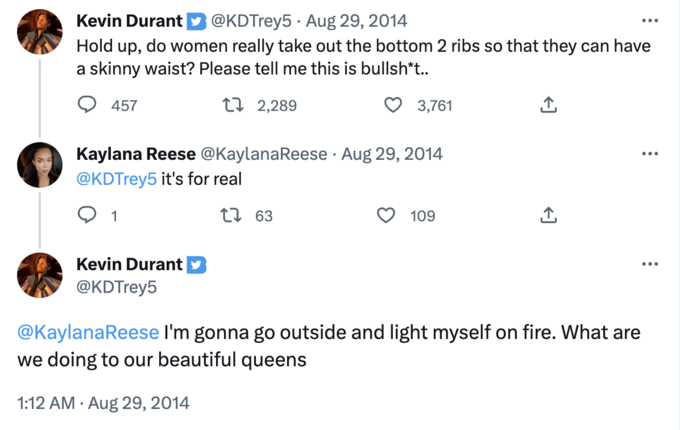Image resolution: width=680 pixels, height=430 pixels.
Task: Open the blue @KDTrey5 mention link
Action: pos(116,179)
